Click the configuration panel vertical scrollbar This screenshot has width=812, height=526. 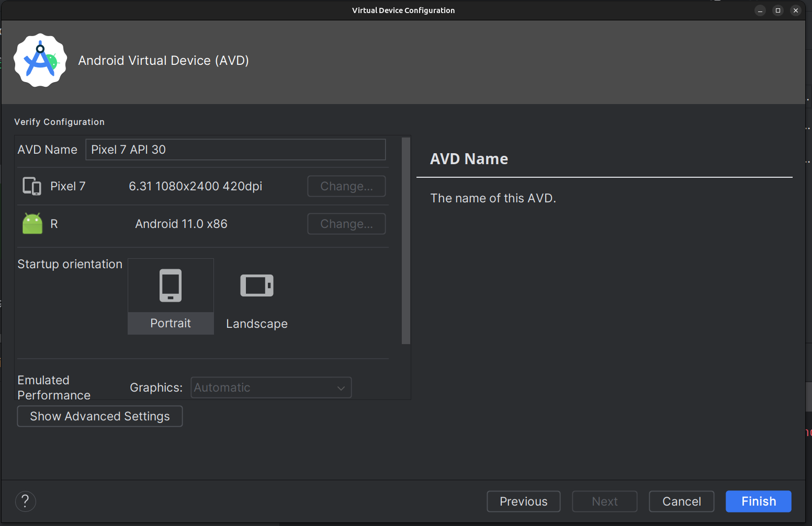click(x=406, y=241)
